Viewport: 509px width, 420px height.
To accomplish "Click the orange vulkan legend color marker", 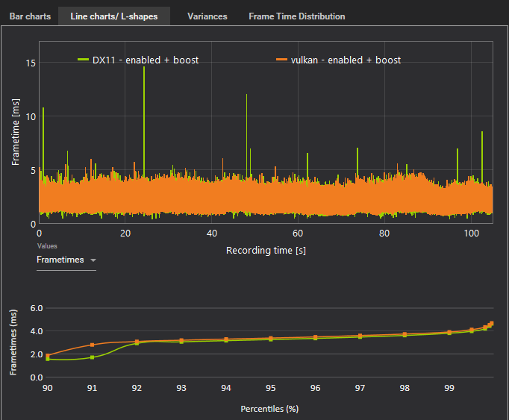I will coord(281,60).
